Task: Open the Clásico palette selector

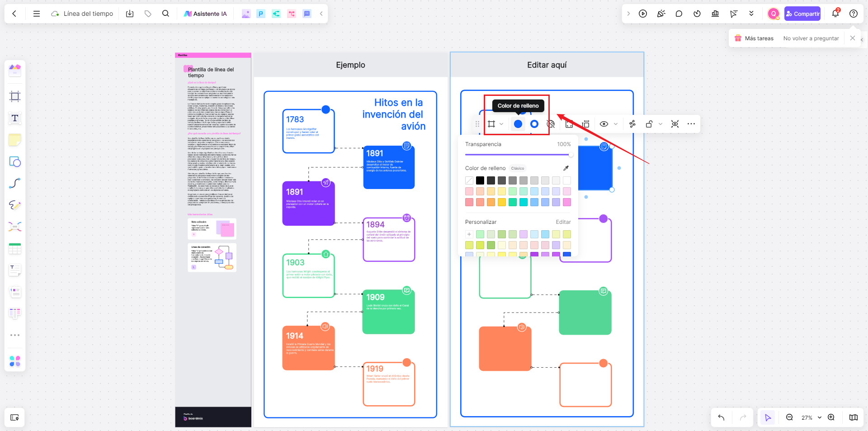Action: click(518, 168)
